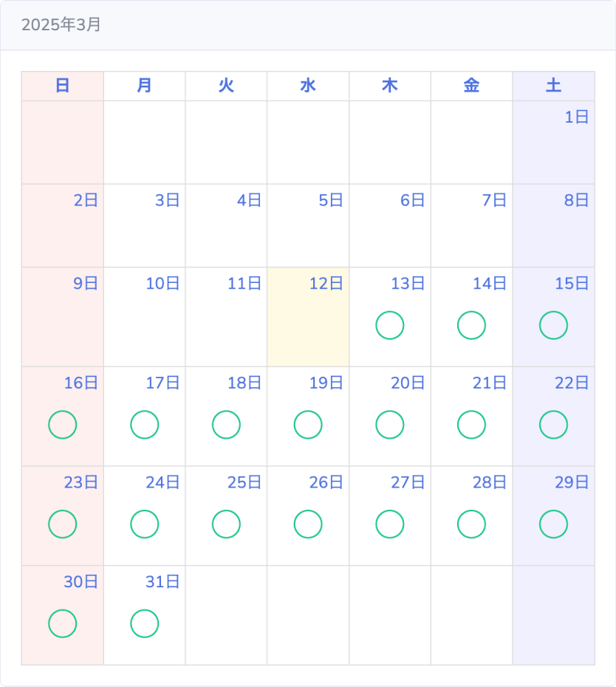Click the circle icon under 16日
The width and height of the screenshot is (616, 687).
63,425
